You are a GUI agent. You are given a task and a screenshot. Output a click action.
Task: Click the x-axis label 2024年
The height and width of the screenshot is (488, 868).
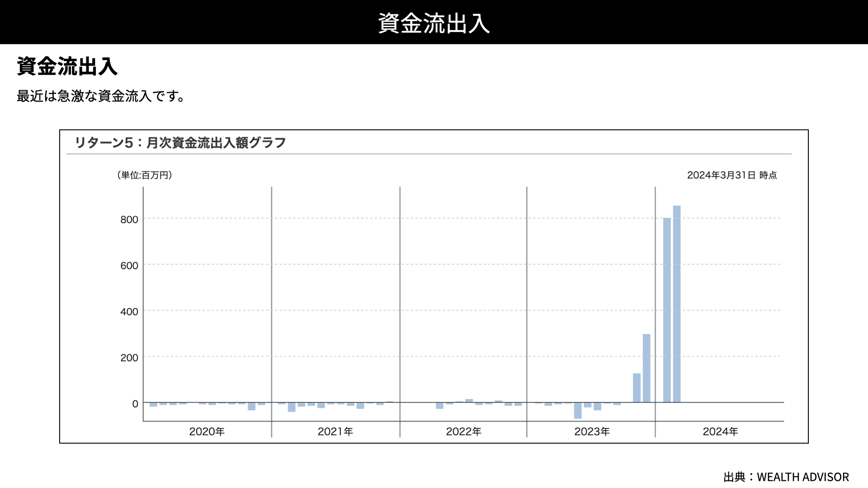[x=721, y=432]
